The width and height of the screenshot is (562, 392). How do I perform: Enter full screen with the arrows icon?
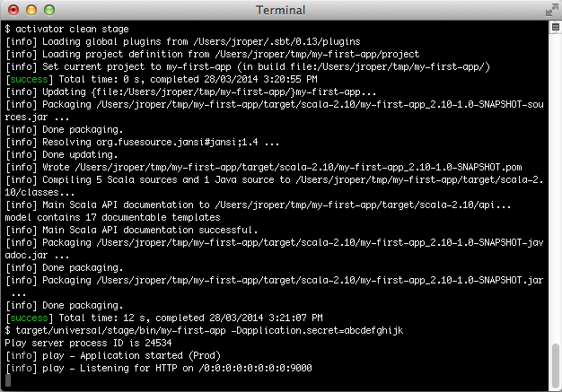pyautogui.click(x=548, y=9)
